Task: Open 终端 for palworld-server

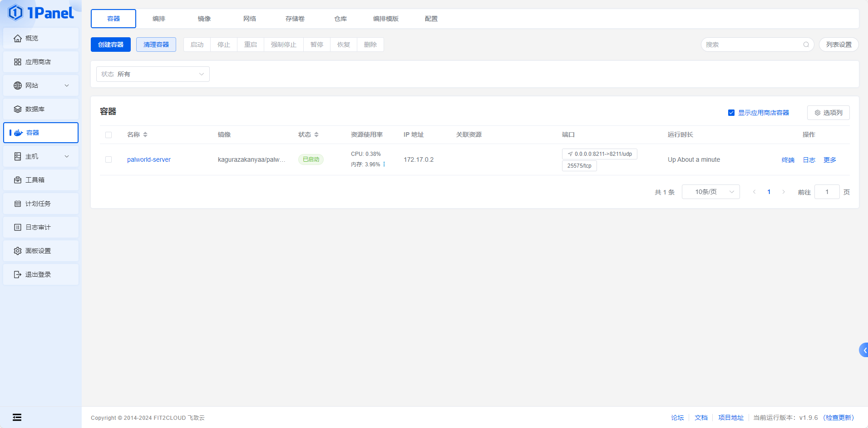Action: 788,160
